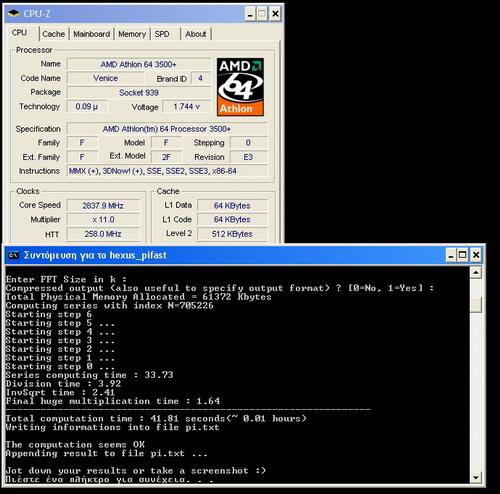
Task: Select the CPU tab
Action: point(20,33)
